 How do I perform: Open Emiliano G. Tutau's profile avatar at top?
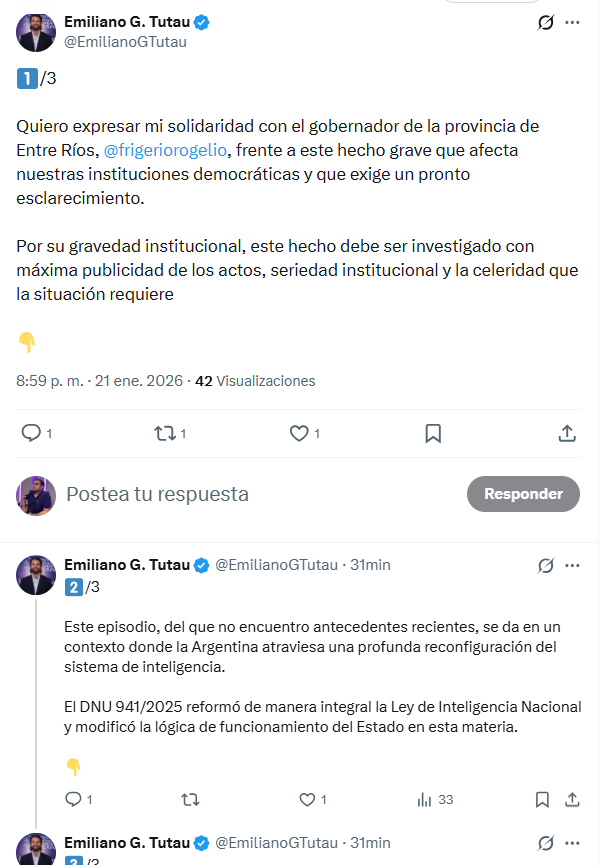coord(36,32)
